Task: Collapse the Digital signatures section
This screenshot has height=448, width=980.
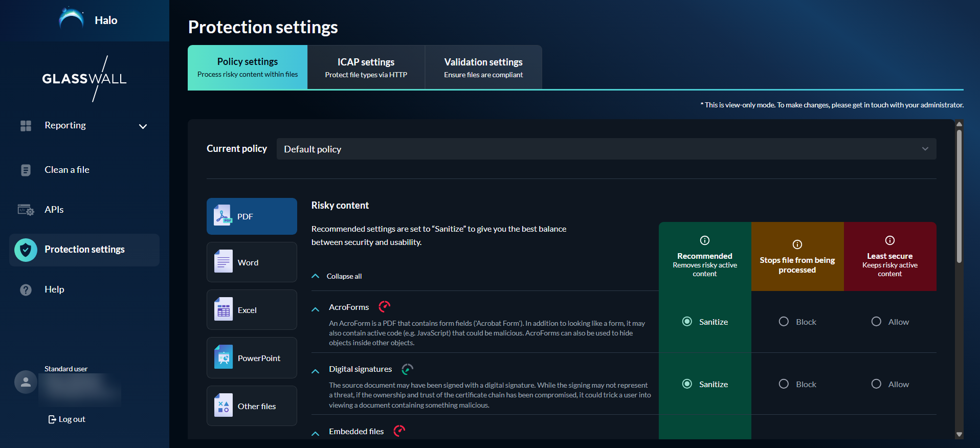Action: (316, 371)
